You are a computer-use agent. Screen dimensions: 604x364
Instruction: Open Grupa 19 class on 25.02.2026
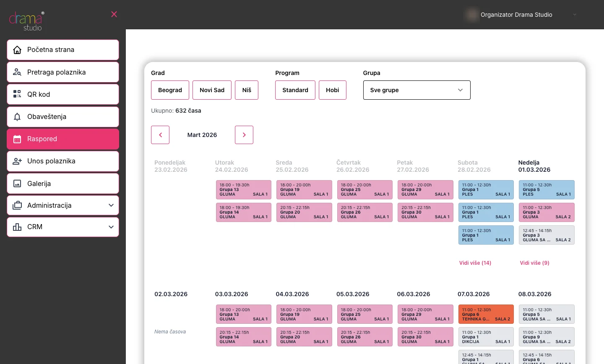click(x=305, y=190)
